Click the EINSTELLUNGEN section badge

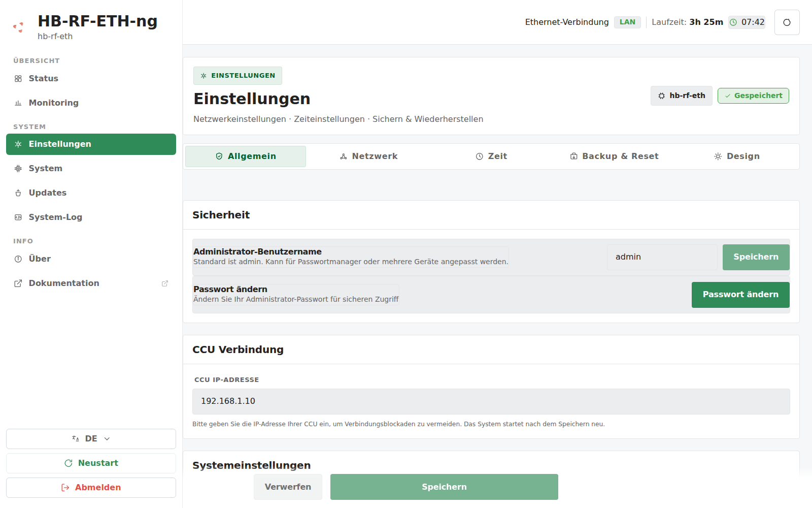pyautogui.click(x=238, y=76)
